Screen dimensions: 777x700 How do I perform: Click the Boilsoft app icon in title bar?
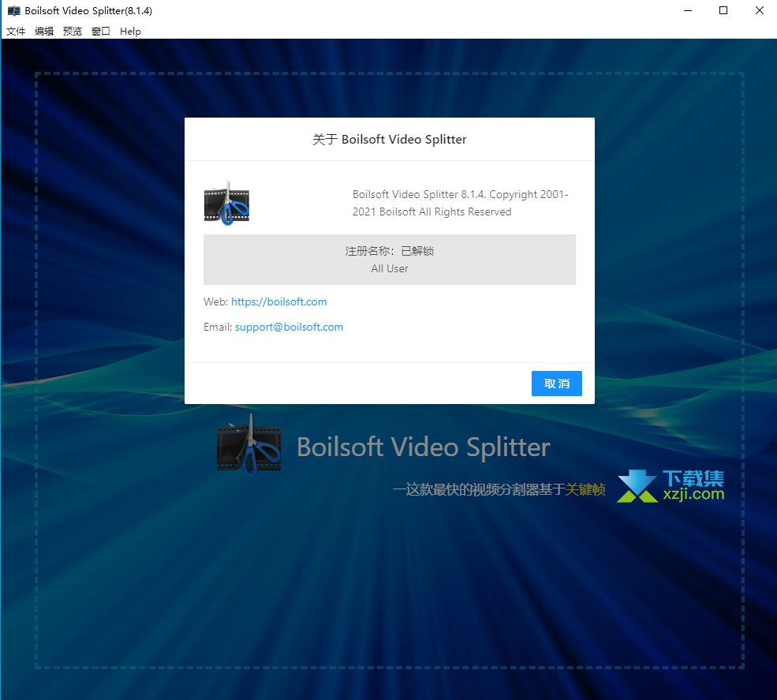[14, 10]
